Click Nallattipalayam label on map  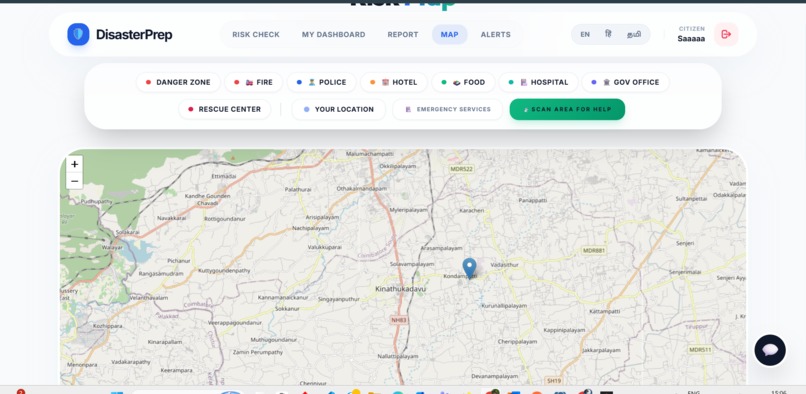tap(398, 356)
